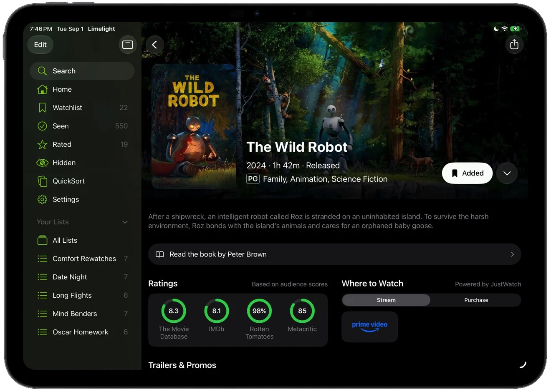Open the Mind Benders list
Screen dimensions: 551x392
(82, 314)
